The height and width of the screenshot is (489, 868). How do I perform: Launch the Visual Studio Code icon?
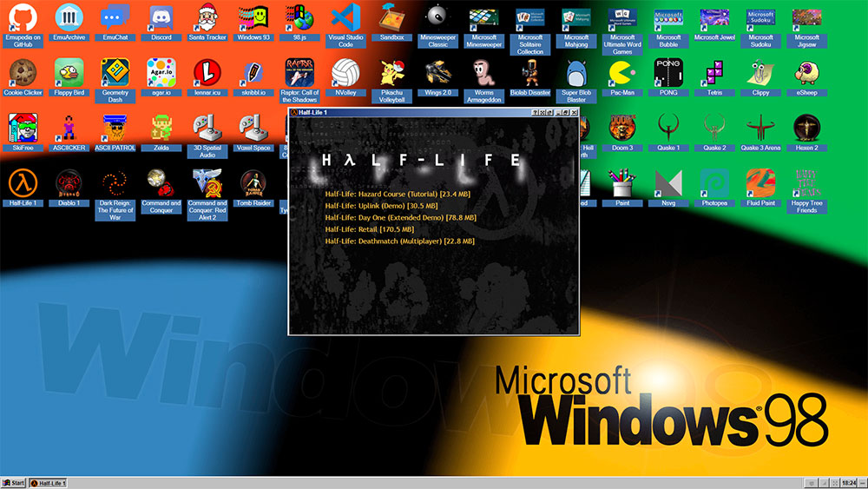click(x=345, y=17)
